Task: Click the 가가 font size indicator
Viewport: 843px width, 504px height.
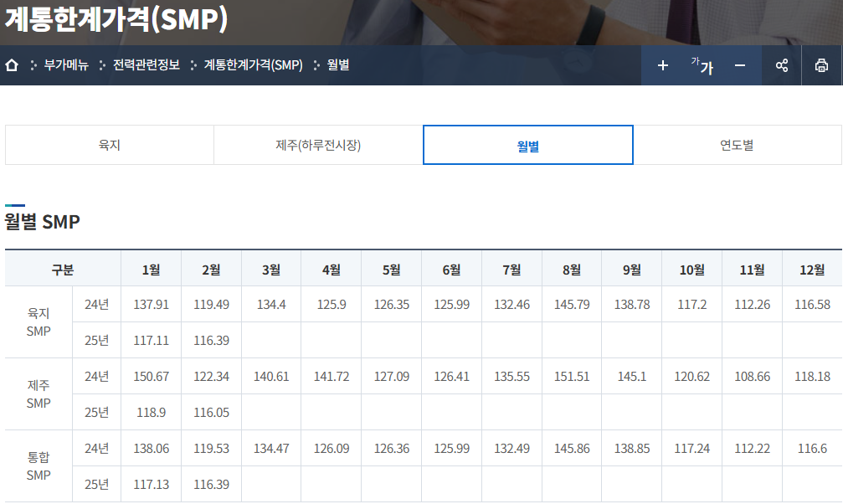Action: click(x=702, y=65)
